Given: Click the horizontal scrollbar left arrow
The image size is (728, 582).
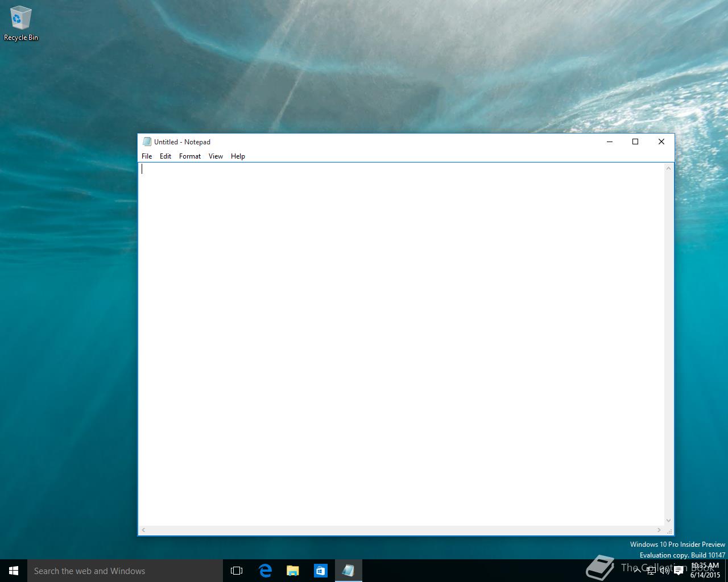Looking at the screenshot, I should [143, 530].
